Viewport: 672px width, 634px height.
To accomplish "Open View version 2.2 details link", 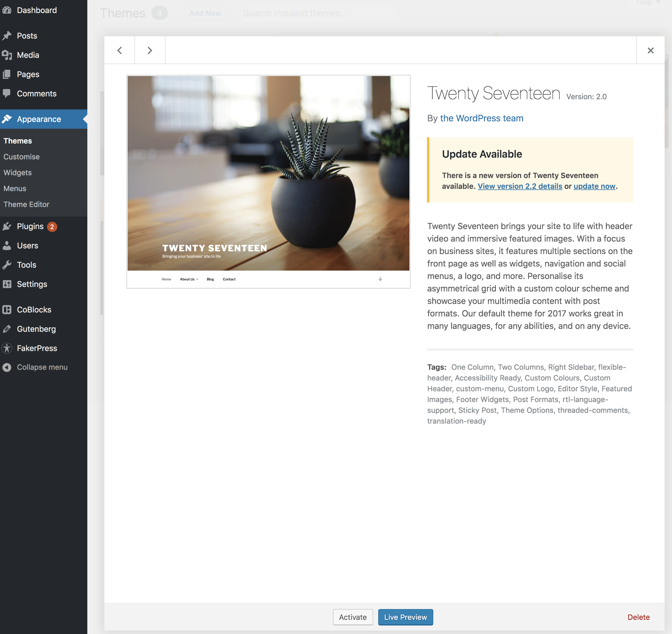I will click(520, 186).
